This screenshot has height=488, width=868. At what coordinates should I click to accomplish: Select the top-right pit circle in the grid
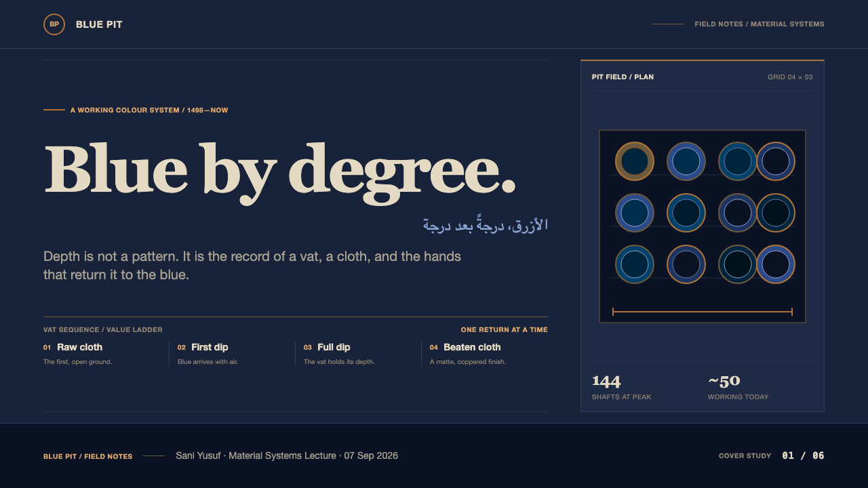point(776,161)
